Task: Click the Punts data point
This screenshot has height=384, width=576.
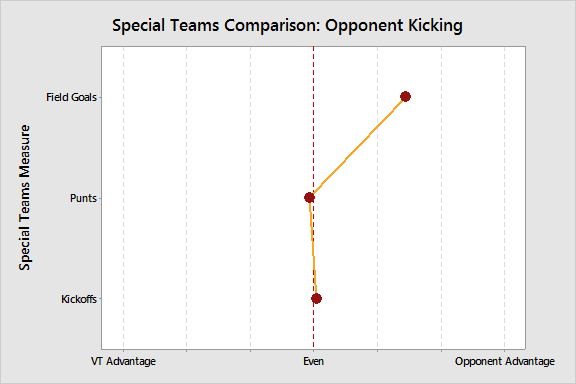Action: click(309, 198)
